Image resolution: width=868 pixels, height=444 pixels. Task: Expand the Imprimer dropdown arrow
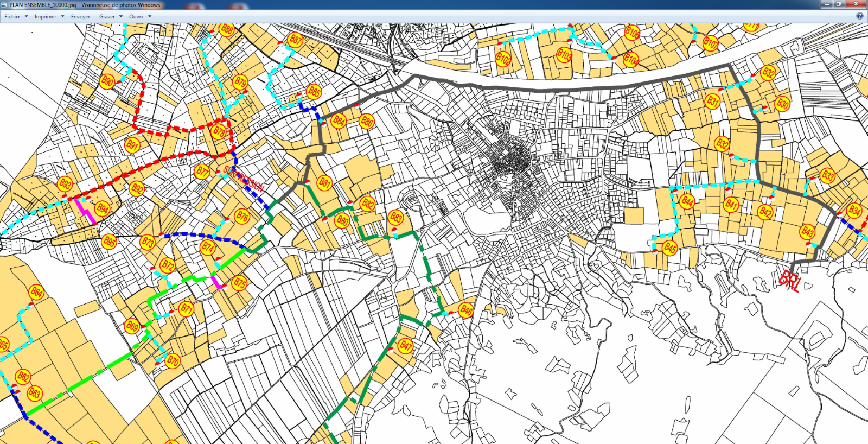(62, 17)
